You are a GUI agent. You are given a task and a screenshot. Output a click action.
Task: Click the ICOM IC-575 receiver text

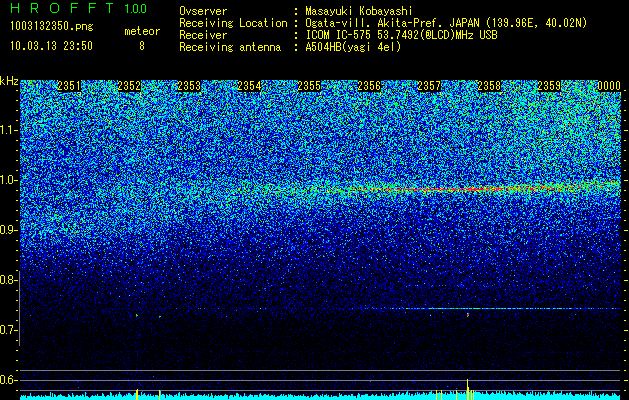pos(402,35)
